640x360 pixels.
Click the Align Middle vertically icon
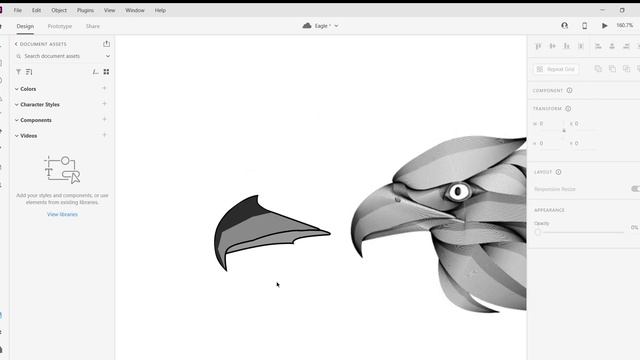552,46
